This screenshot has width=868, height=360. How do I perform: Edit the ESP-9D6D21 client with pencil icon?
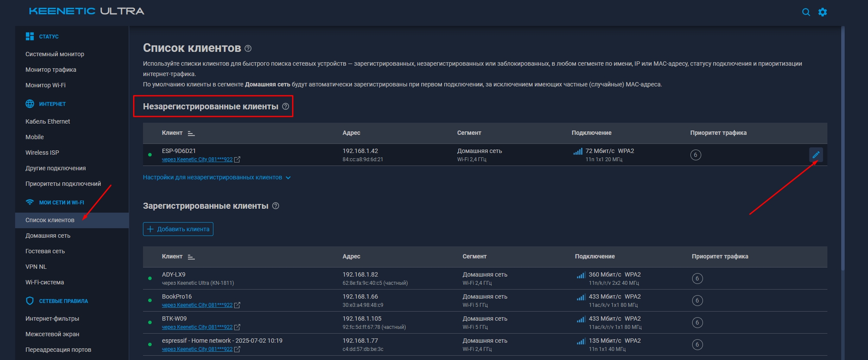[x=816, y=155]
